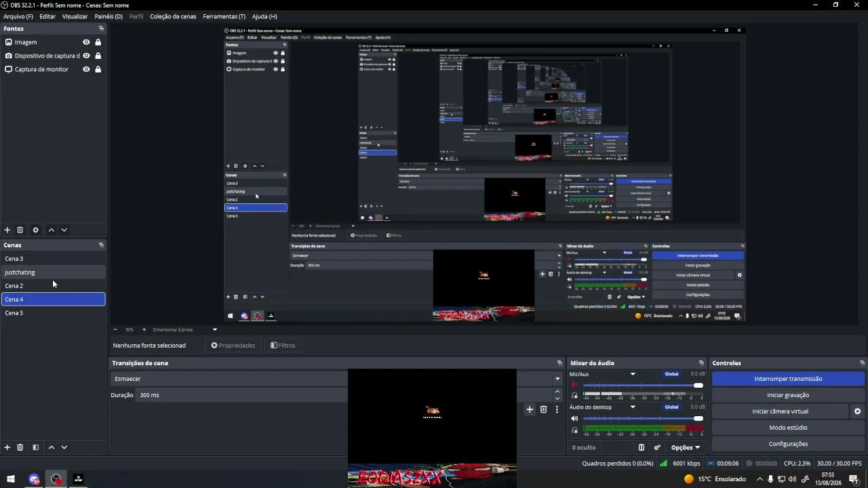Move scene up in Cenas list

(x=52, y=447)
